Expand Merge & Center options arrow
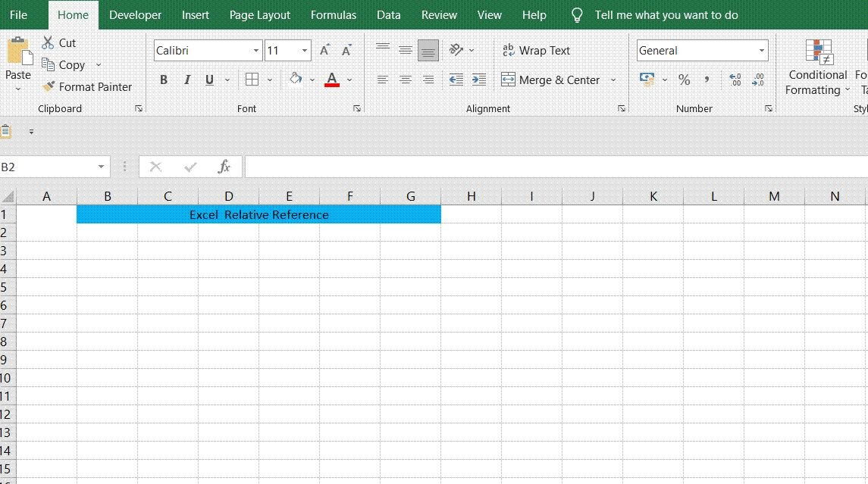Screen dimensions: 868x484 coord(613,80)
